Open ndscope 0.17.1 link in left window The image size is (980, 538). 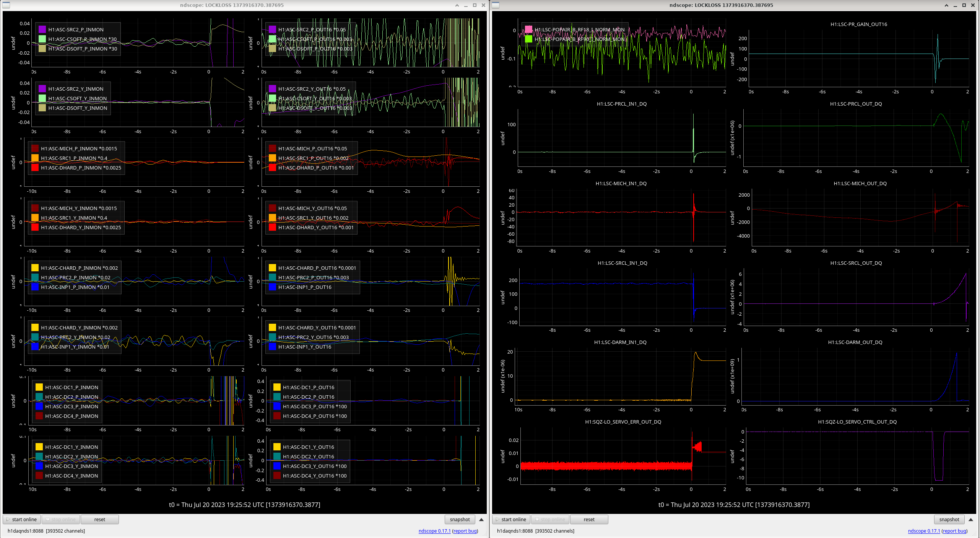[434, 531]
